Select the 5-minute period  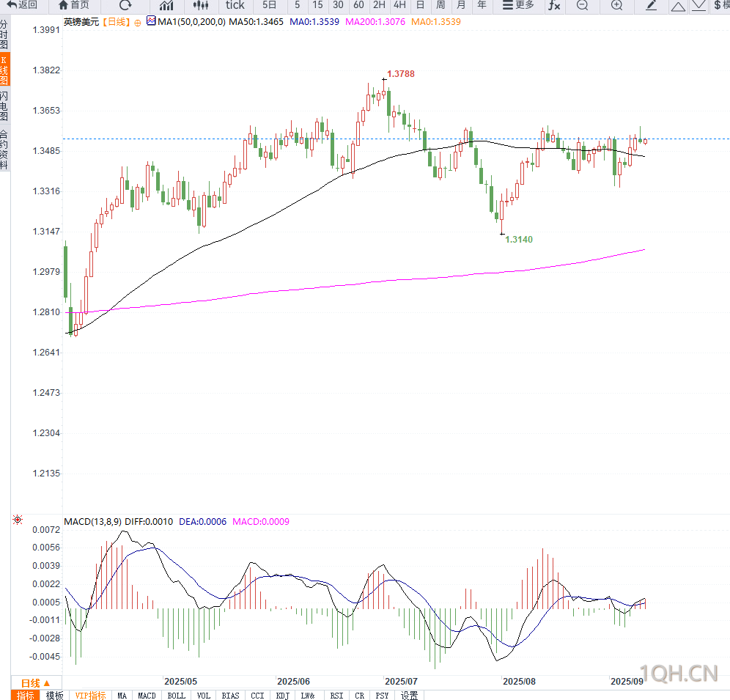[297, 5]
